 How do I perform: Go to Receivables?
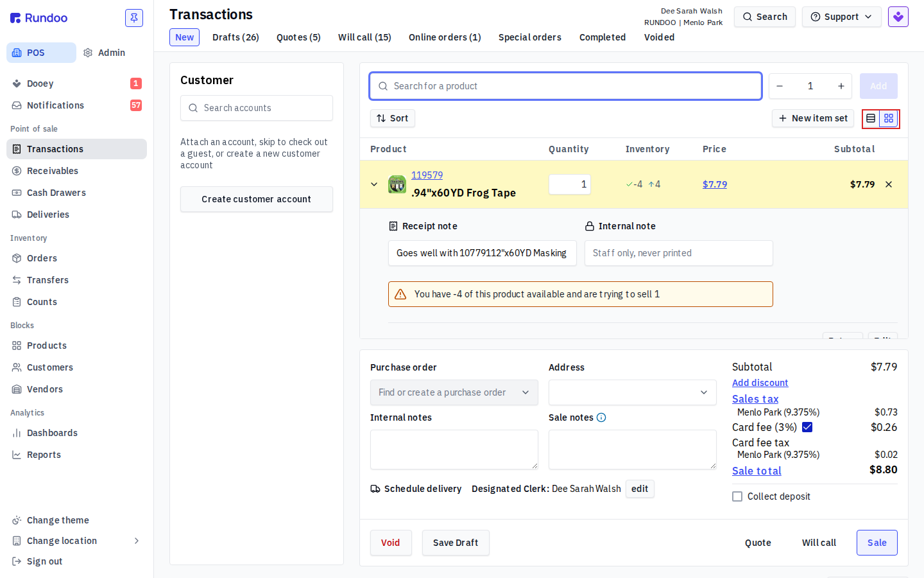click(x=76, y=171)
